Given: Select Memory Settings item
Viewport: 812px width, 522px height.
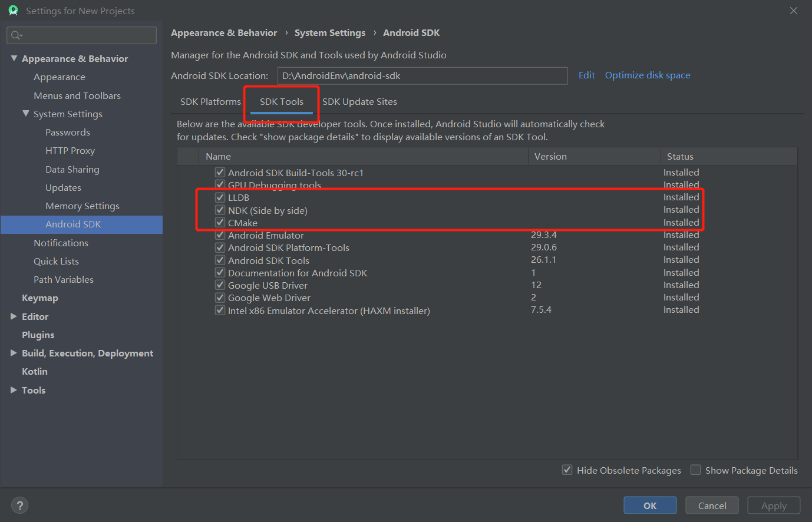Looking at the screenshot, I should pyautogui.click(x=82, y=206).
